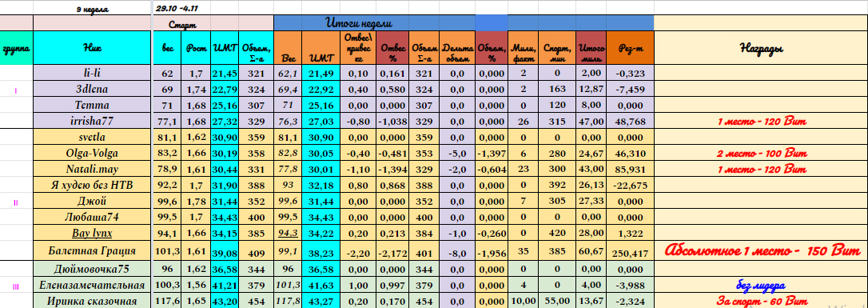Click the nickname cell 'Любаша74'

coord(93,217)
